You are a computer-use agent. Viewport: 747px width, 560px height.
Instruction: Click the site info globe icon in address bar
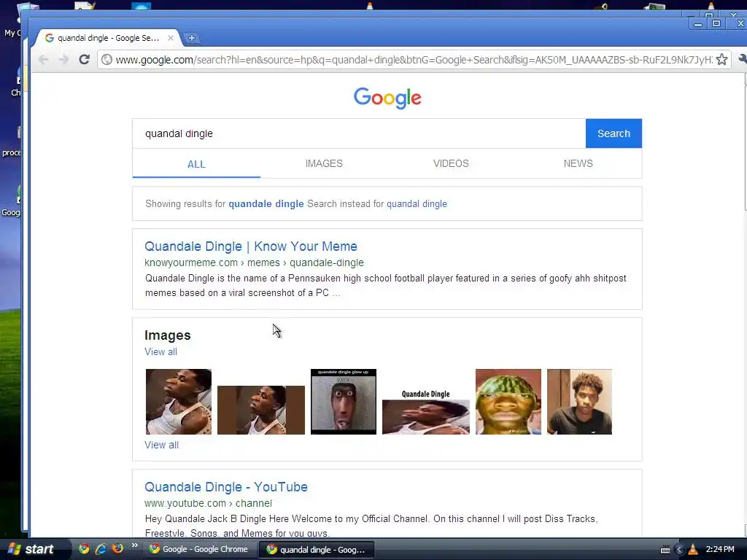pos(107,60)
